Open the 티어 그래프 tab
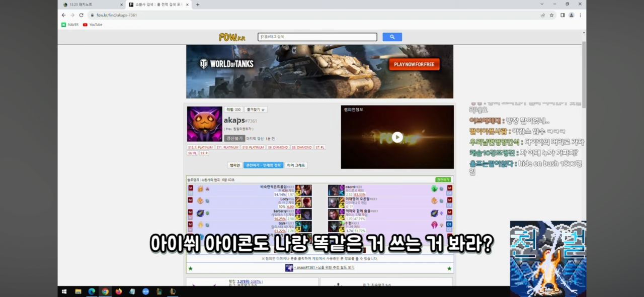 [296, 165]
